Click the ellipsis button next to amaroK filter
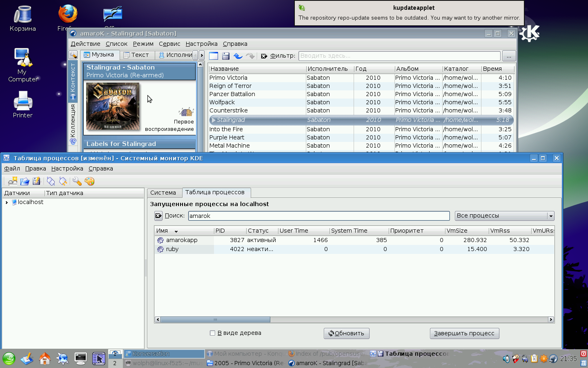Viewport: 588px width, 368px height. coord(509,56)
